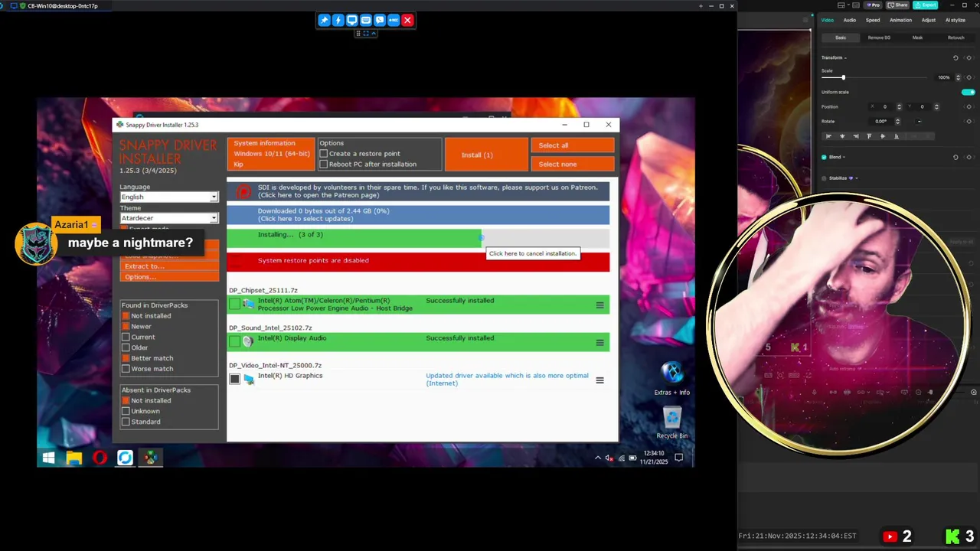980x551 pixels.
Task: Click the Scale percentage stepper arrows
Action: click(x=958, y=77)
